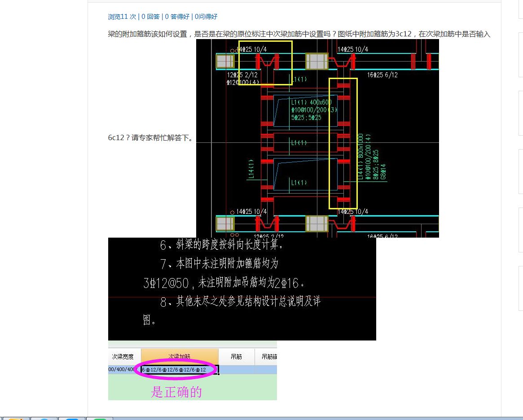Viewport: 523px width, 420px height.
Task: Select the yellow rectangle at the drawing's top
Action: coord(265,62)
